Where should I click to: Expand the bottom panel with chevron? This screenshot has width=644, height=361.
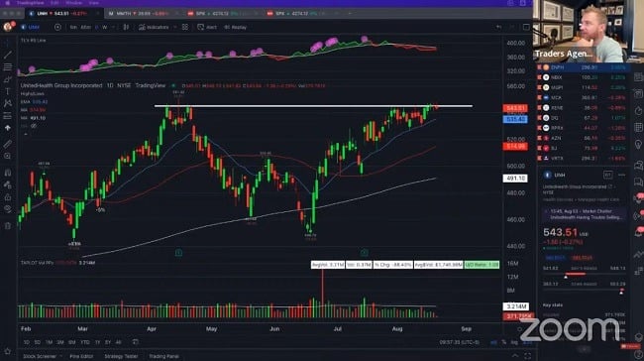pos(515,356)
